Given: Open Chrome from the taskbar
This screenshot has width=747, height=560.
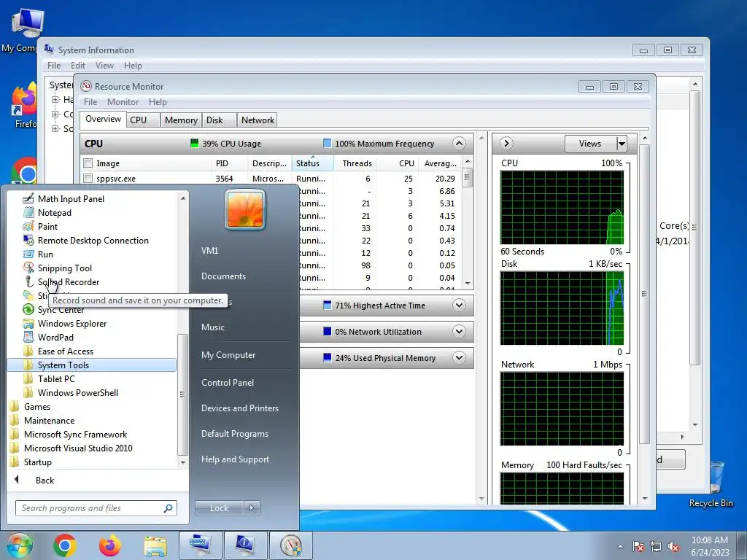Looking at the screenshot, I should tap(65, 545).
